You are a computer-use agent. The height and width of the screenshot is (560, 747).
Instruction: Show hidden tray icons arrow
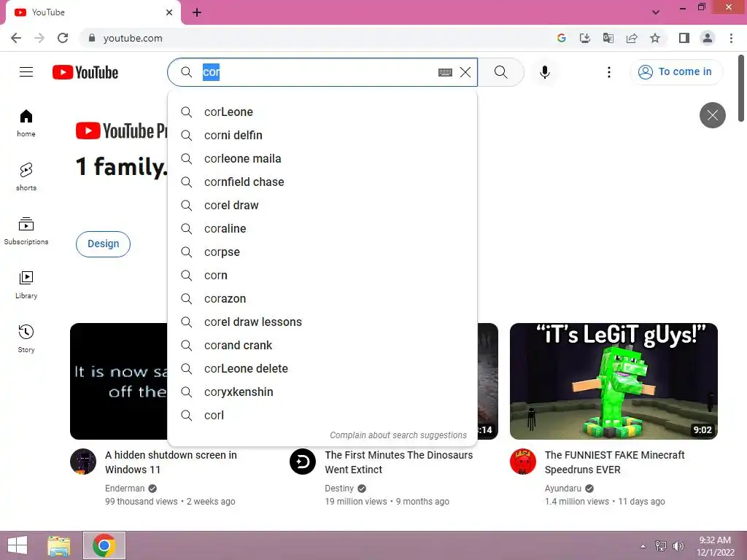[643, 546]
